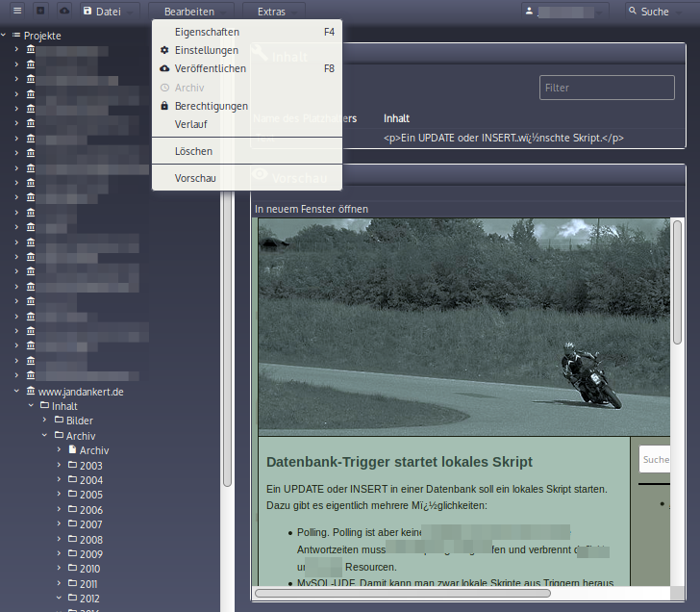Click In neuem Fenster öffnen link
The image size is (700, 612).
[312, 209]
